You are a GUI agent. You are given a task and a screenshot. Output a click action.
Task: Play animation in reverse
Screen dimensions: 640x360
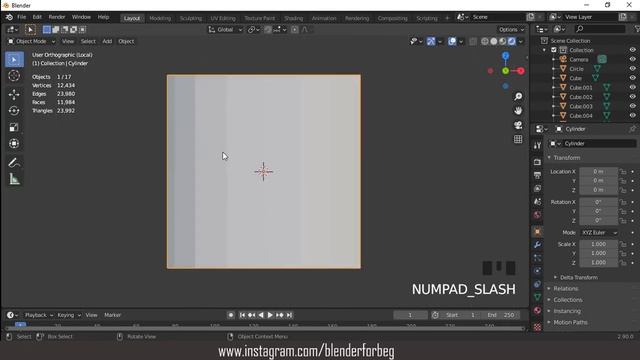[x=261, y=315]
